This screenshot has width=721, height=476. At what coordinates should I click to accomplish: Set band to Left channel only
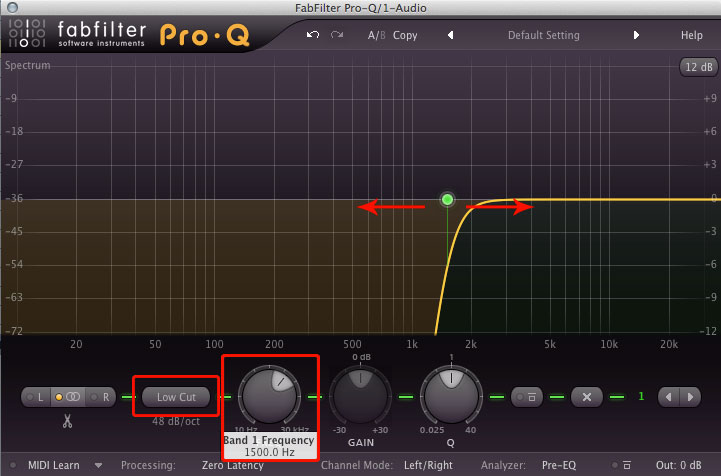[42, 397]
